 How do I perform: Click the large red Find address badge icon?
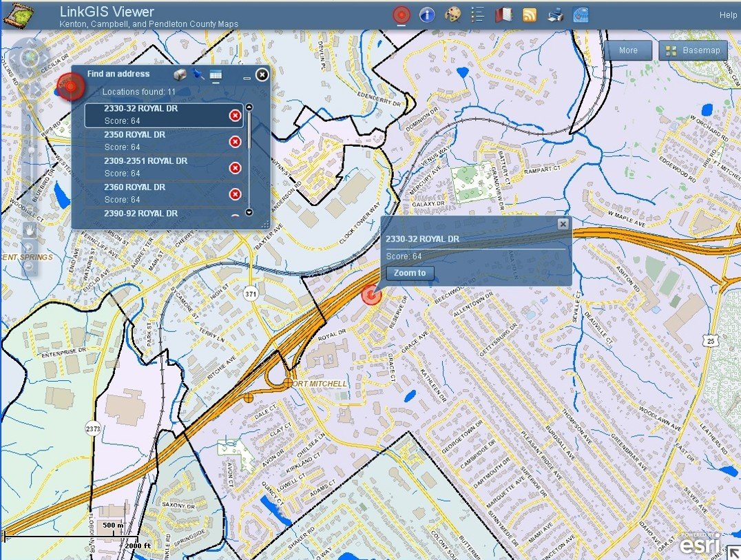(70, 87)
